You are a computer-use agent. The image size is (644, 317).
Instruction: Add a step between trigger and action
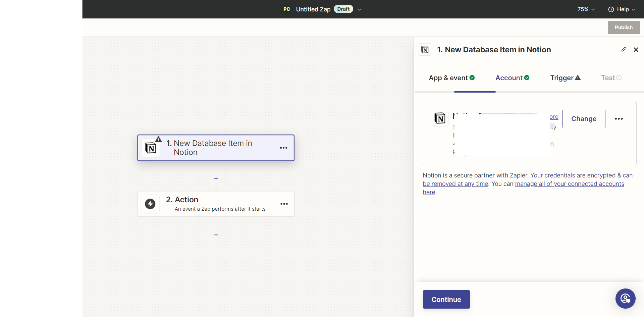(x=216, y=178)
